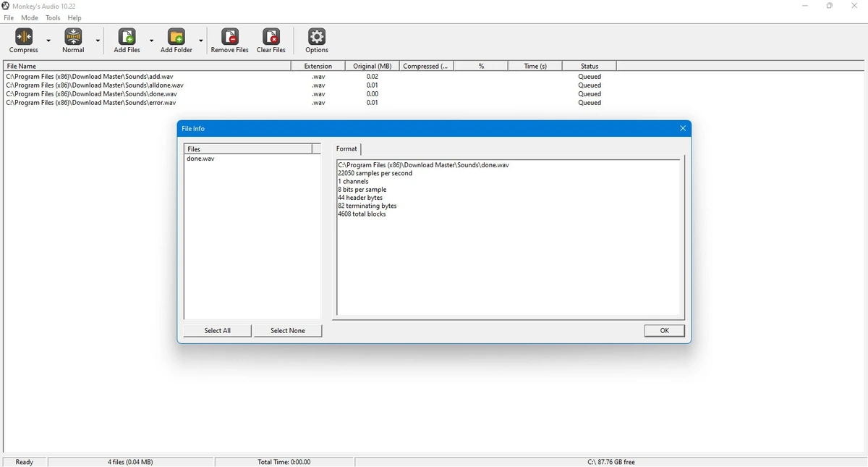Expand the Normal level dropdown arrow
868x467 pixels.
pyautogui.click(x=98, y=41)
